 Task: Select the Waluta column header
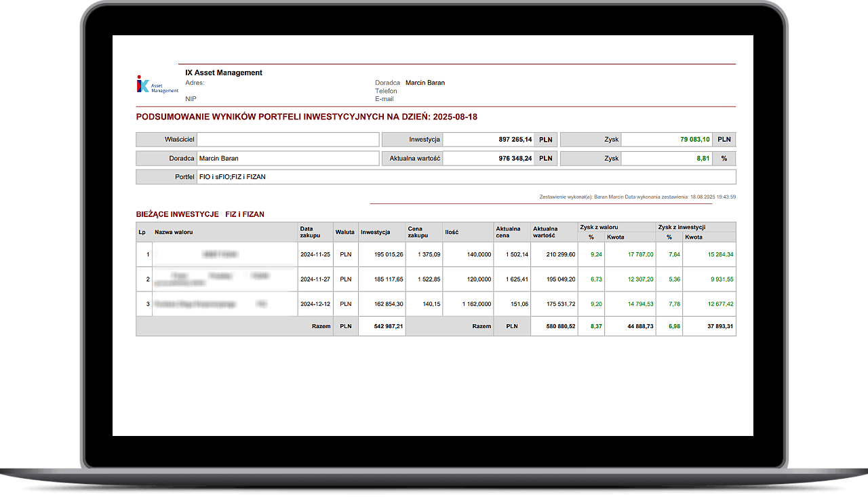pos(345,232)
